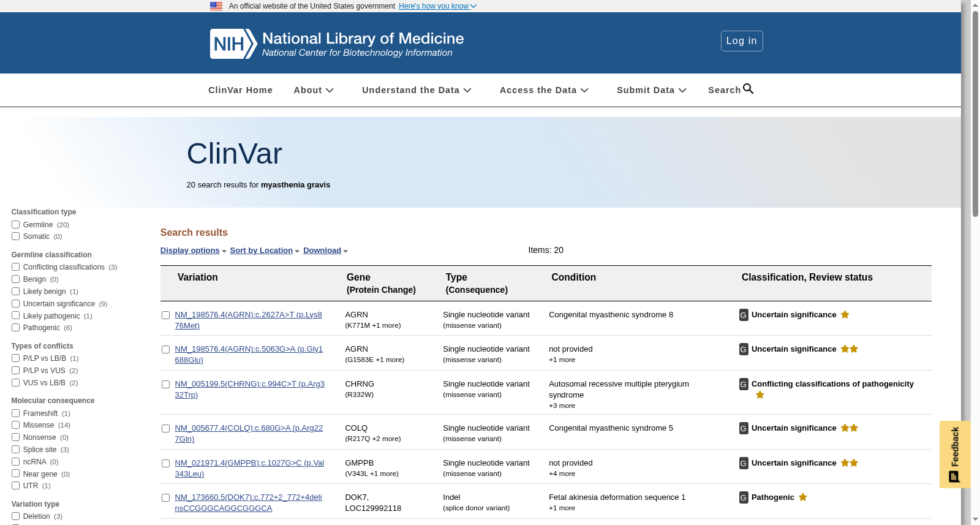This screenshot has width=980, height=525.
Task: Check the Frameshift filter
Action: coord(15,413)
